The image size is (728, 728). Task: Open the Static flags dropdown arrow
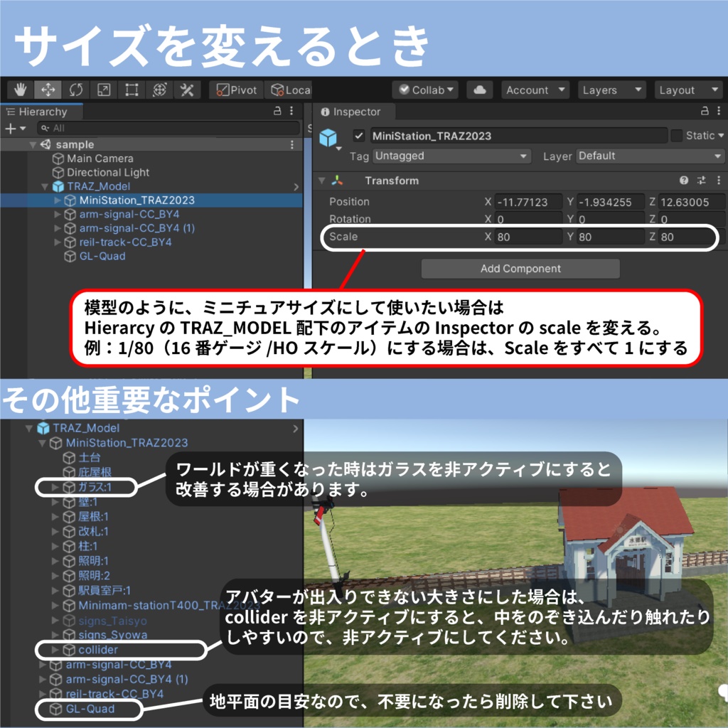(x=721, y=136)
